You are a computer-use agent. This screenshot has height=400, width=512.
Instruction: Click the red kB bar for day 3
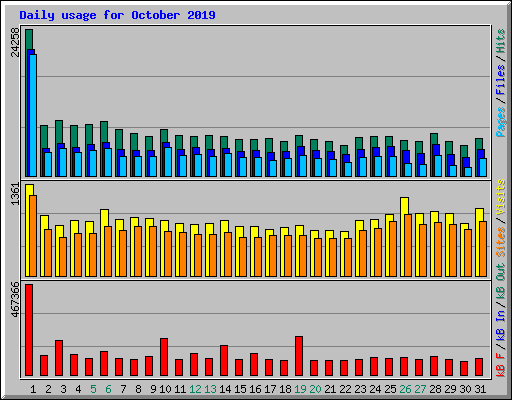click(59, 358)
